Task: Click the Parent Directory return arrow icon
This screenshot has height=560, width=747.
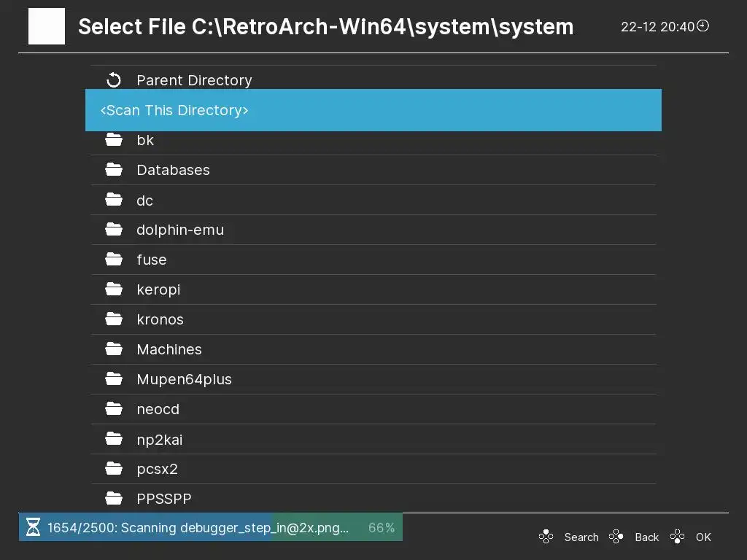Action: (113, 80)
